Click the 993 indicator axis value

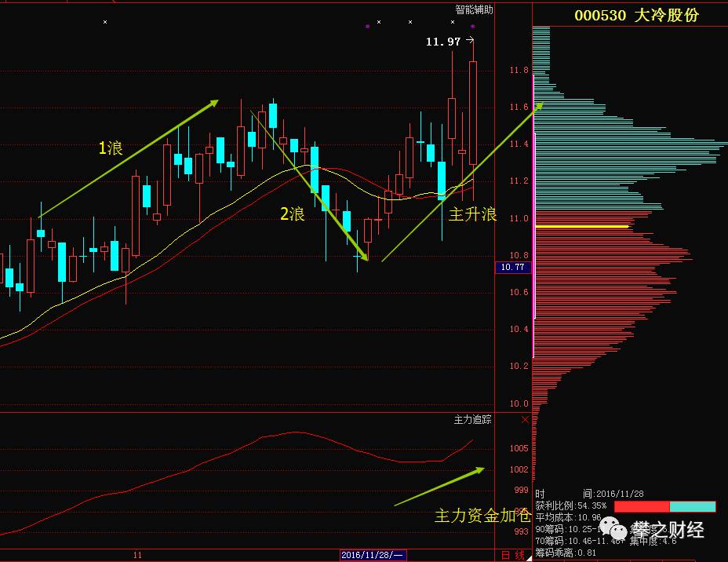click(521, 532)
